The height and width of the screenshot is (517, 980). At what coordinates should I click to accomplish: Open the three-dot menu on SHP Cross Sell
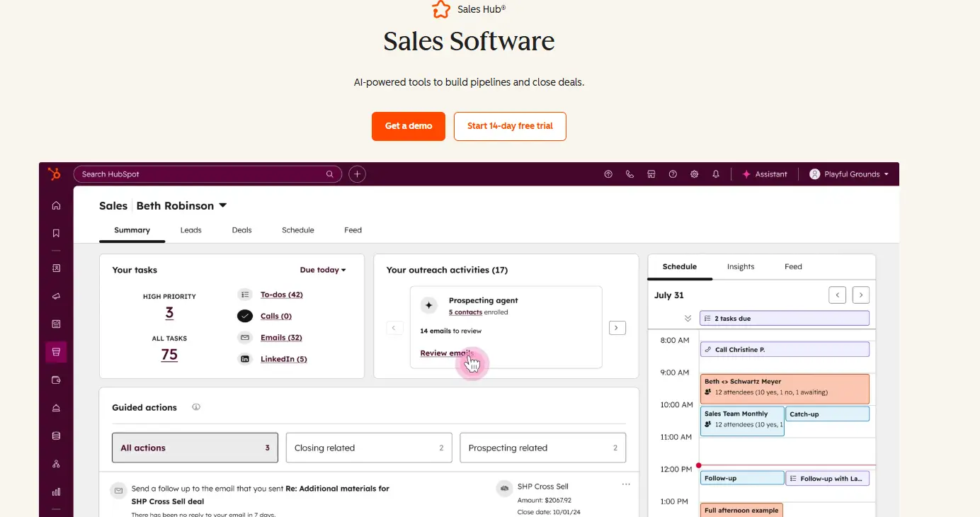(626, 484)
